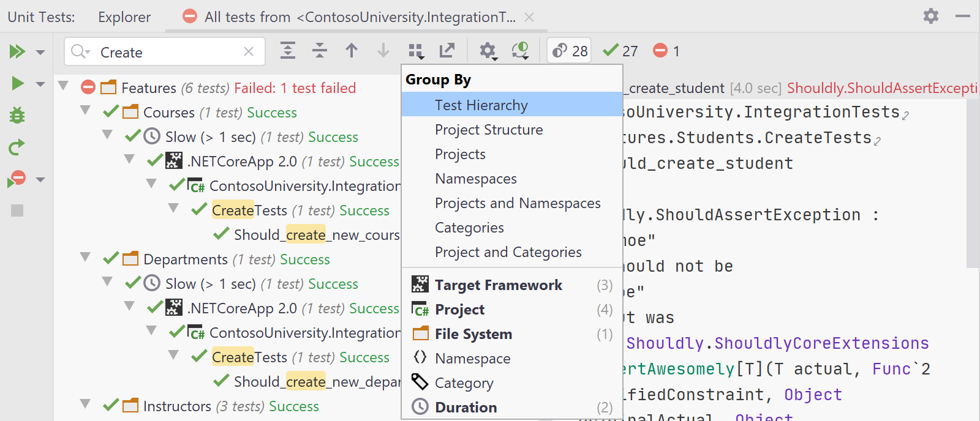Toggle the 1 failed test filter

click(667, 51)
